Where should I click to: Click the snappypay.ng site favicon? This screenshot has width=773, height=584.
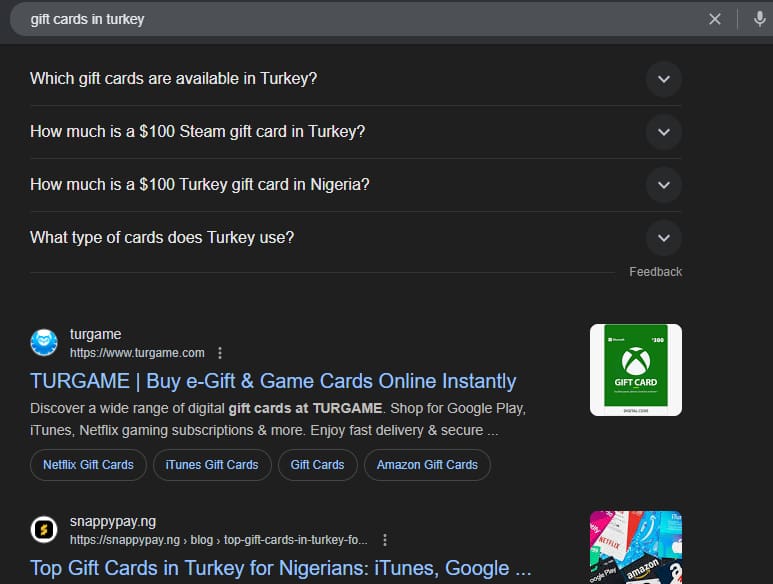pyautogui.click(x=44, y=530)
